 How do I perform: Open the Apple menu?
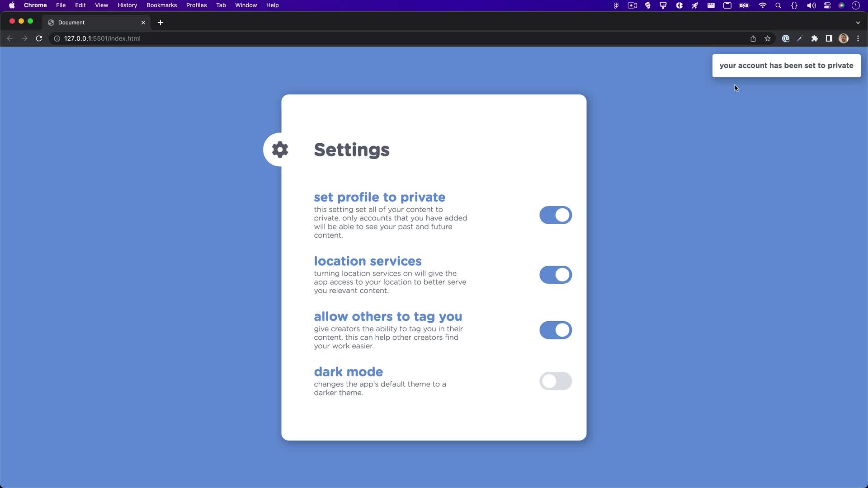click(12, 5)
